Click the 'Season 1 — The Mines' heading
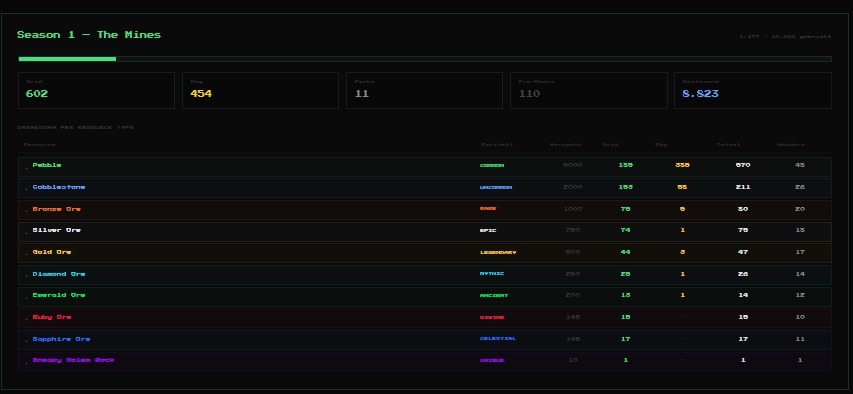 89,35
